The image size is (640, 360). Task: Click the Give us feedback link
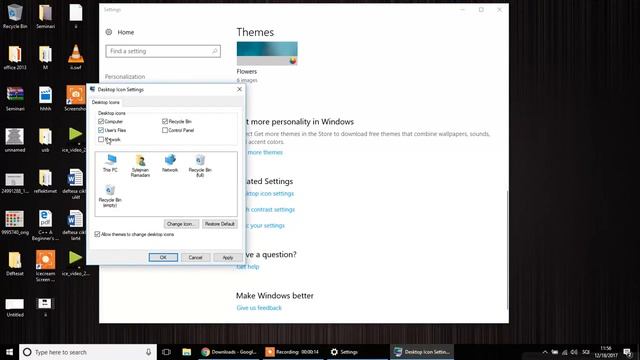pyautogui.click(x=259, y=308)
